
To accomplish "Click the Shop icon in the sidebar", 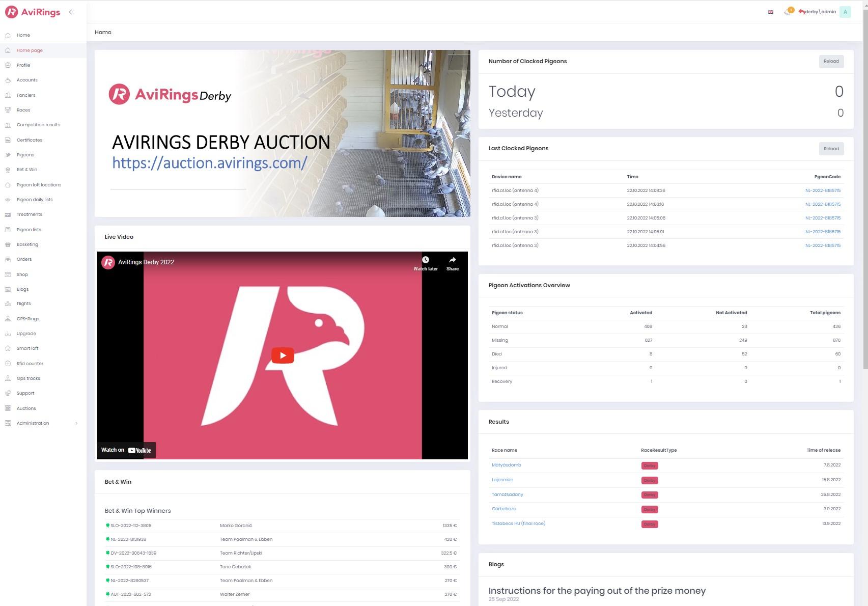I will 8,274.
